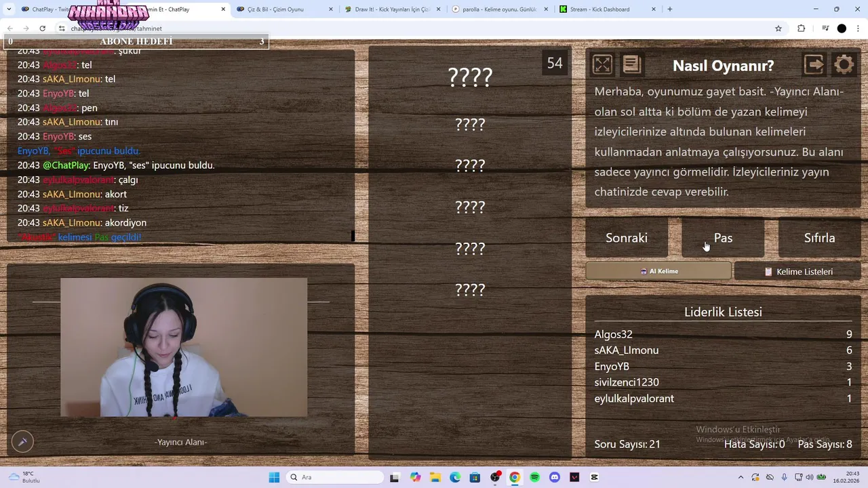Open Valorant from the taskbar

(574, 477)
